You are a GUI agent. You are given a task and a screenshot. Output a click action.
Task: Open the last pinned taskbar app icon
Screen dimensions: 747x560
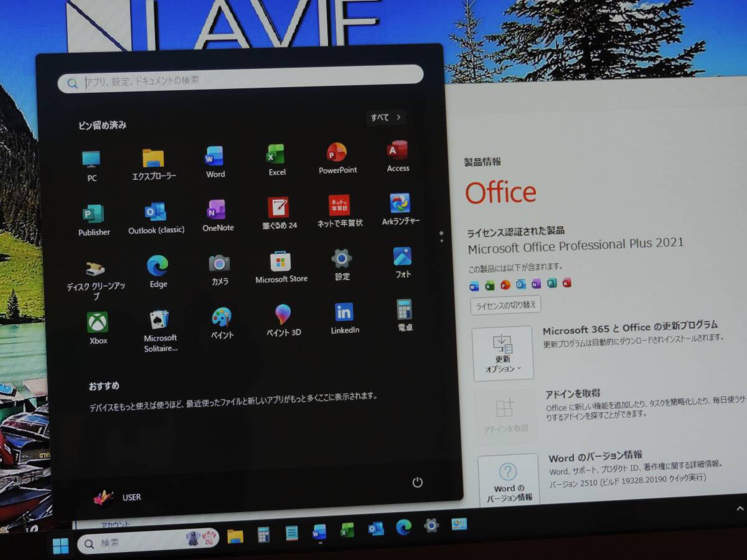click(x=459, y=524)
